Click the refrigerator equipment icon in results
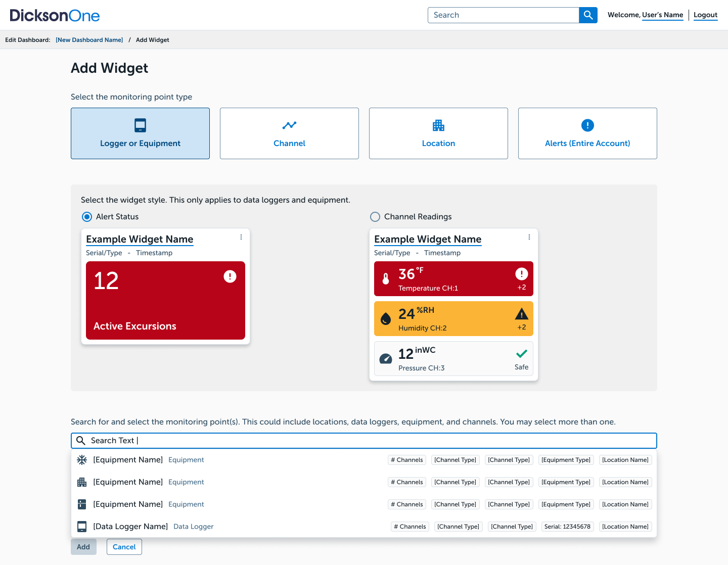The width and height of the screenshot is (728, 565). [82, 504]
